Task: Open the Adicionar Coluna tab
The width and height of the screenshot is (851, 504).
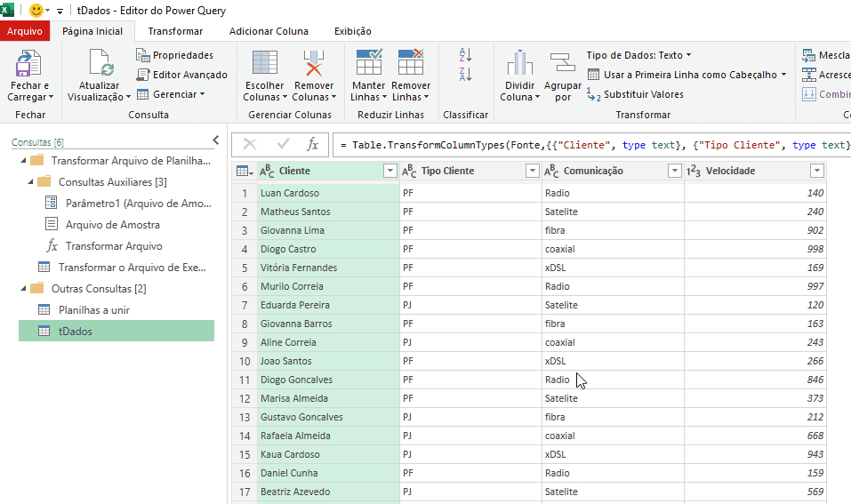Action: (269, 31)
